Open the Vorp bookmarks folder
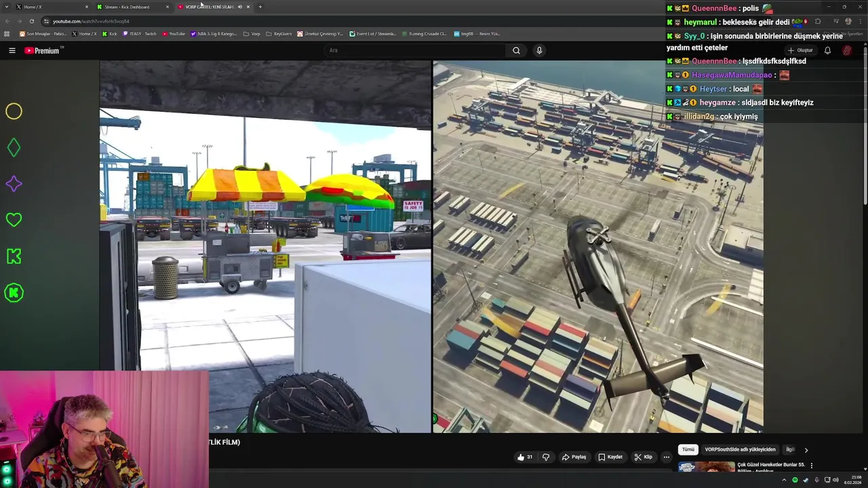The height and width of the screenshot is (488, 868). tap(252, 33)
